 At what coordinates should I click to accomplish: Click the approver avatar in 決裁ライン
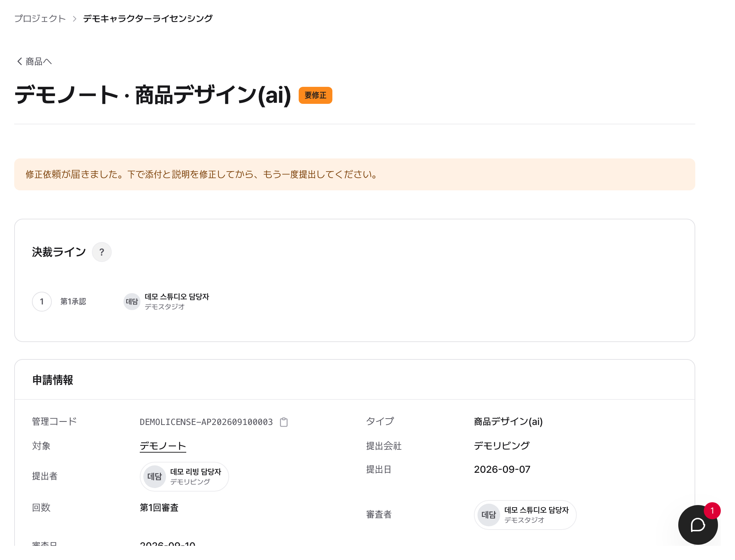132,302
